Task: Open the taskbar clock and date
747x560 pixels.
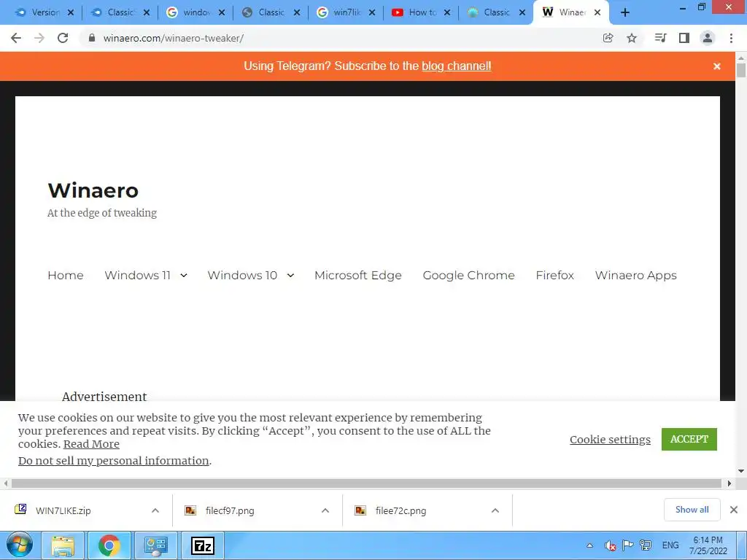Action: coord(708,545)
